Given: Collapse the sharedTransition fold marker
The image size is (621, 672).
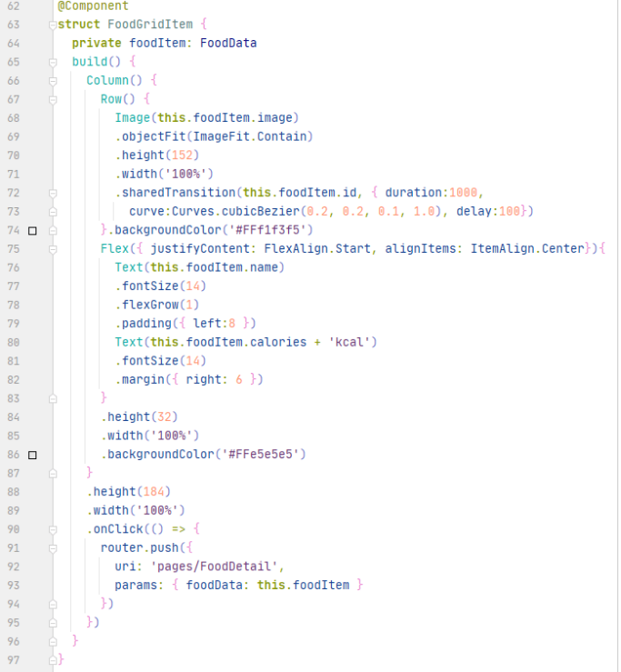Looking at the screenshot, I should point(52,193).
